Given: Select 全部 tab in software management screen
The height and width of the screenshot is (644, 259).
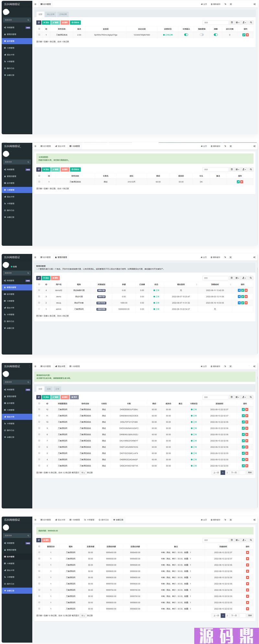Looking at the screenshot, I should (40, 14).
